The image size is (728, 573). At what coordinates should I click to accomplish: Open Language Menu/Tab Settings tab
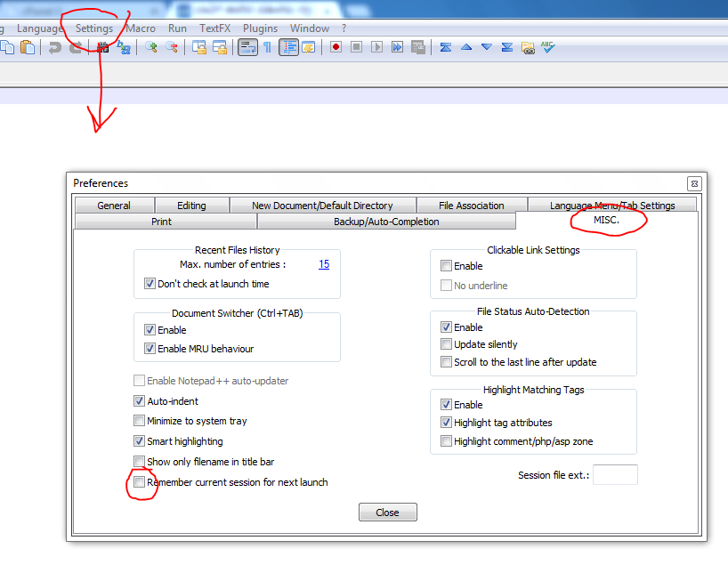612,206
